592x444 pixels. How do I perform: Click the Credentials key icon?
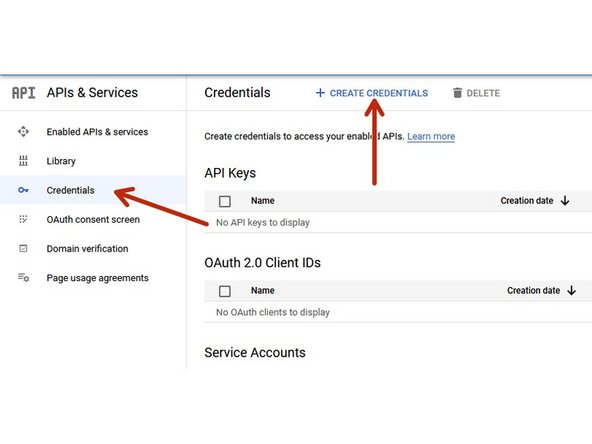pyautogui.click(x=23, y=190)
